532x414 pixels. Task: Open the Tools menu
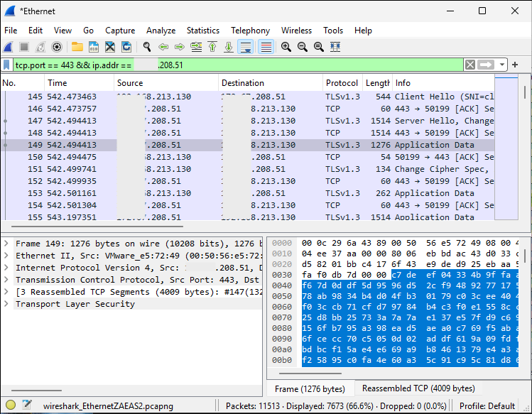tap(333, 31)
